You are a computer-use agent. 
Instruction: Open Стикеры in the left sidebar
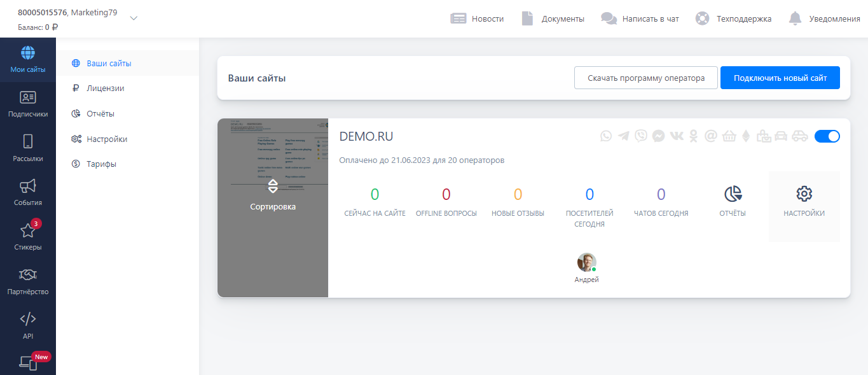[x=28, y=236]
